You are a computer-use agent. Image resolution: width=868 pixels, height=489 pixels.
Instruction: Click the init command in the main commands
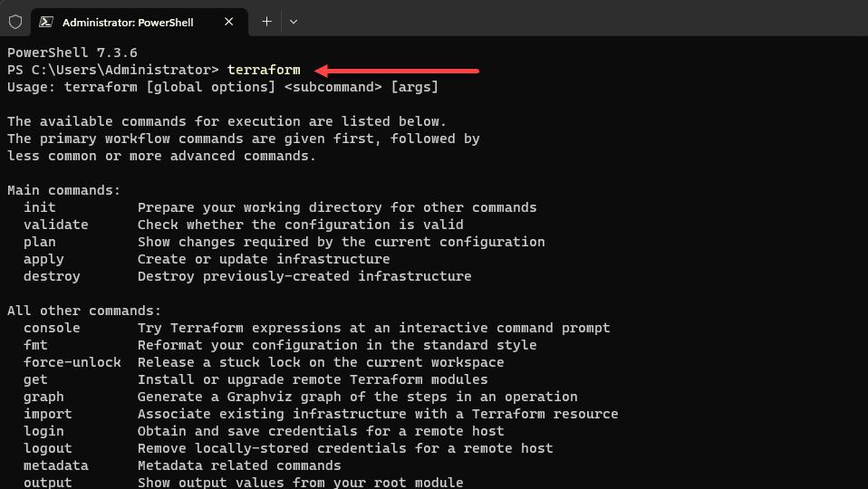(40, 207)
